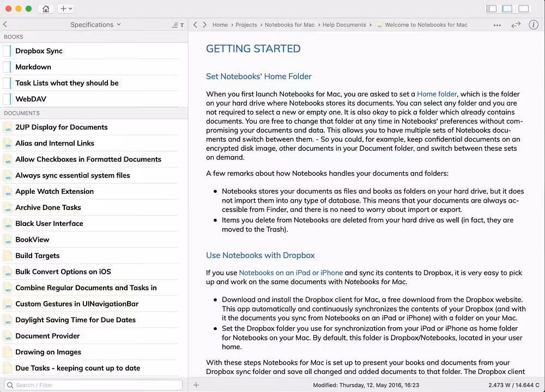This screenshot has height=392, width=545.
Task: Open the more actions ellipsis menu
Action: (497, 25)
